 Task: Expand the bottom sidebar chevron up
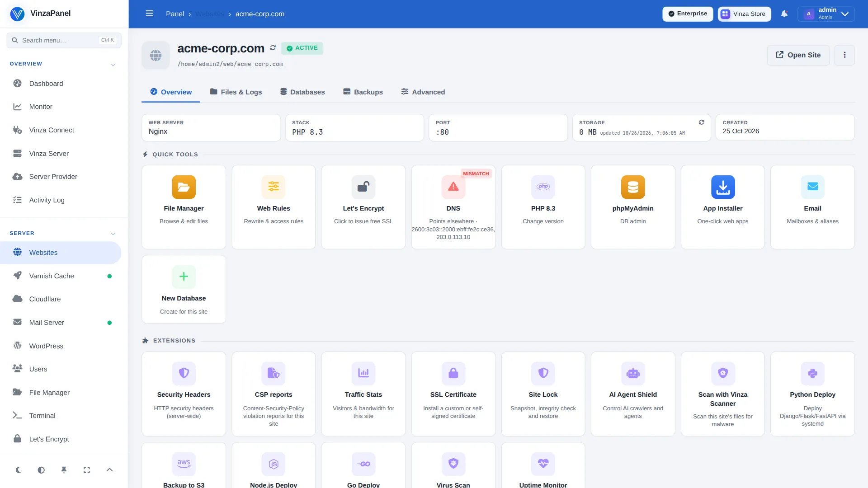click(x=109, y=470)
